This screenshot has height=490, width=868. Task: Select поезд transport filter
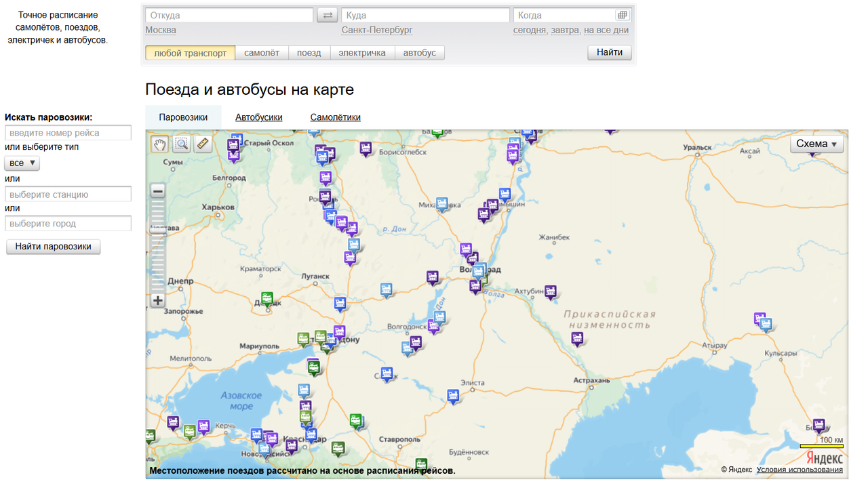pos(309,53)
